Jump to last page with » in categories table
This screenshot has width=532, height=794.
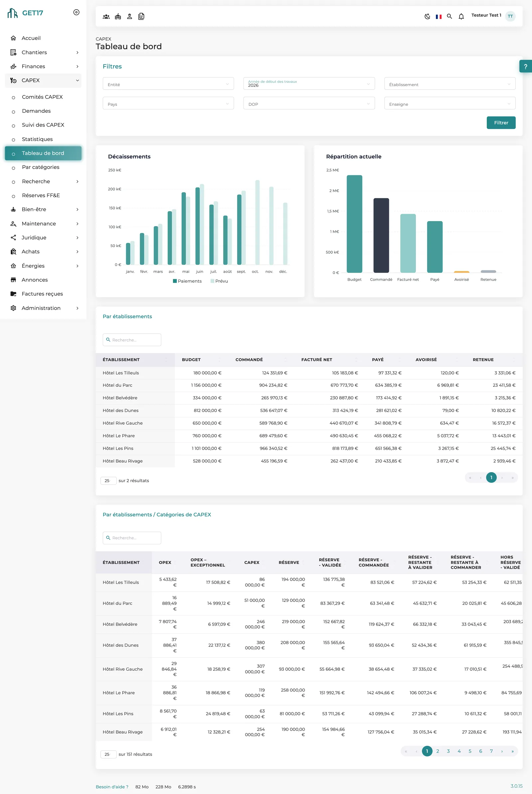click(512, 751)
